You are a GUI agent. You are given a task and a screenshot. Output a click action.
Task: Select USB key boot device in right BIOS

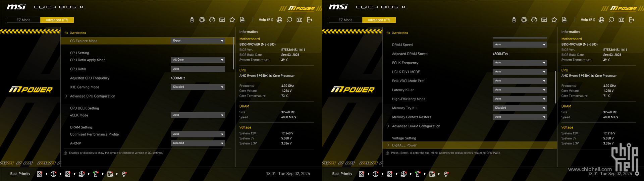[x=418, y=174]
